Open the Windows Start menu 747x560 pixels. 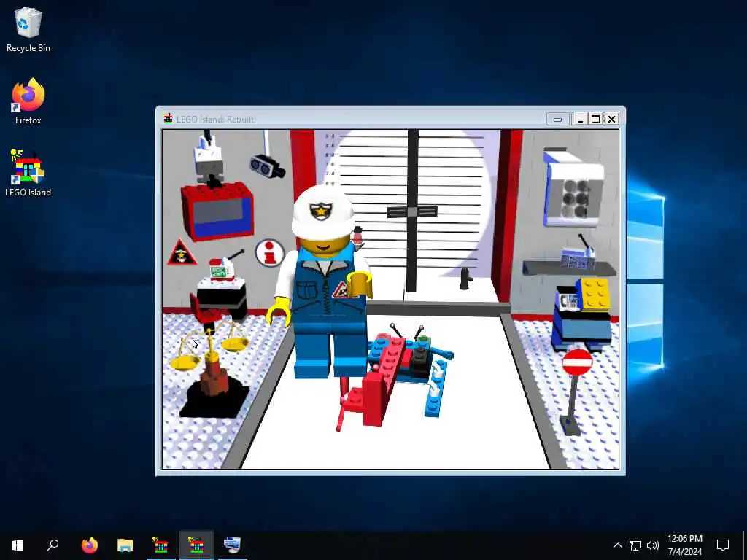pos(18,545)
